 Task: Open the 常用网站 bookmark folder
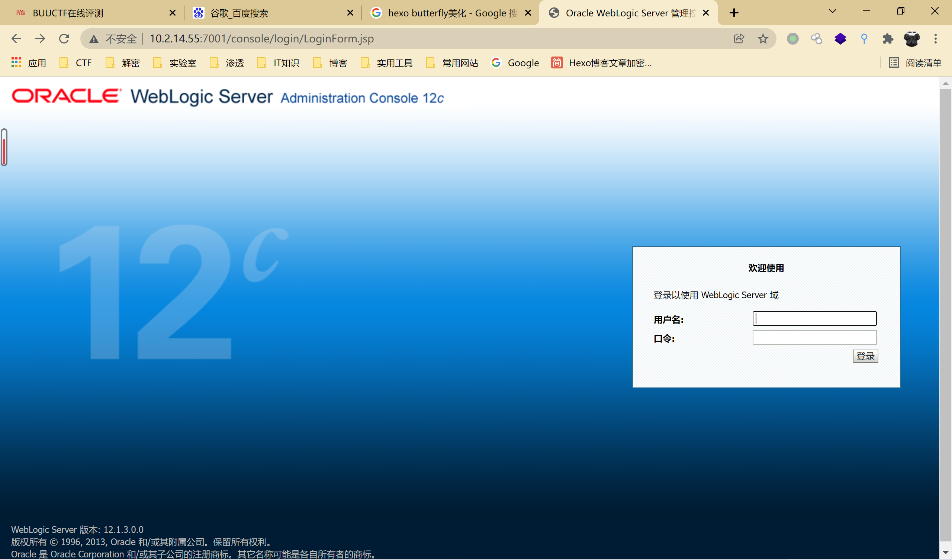(452, 63)
